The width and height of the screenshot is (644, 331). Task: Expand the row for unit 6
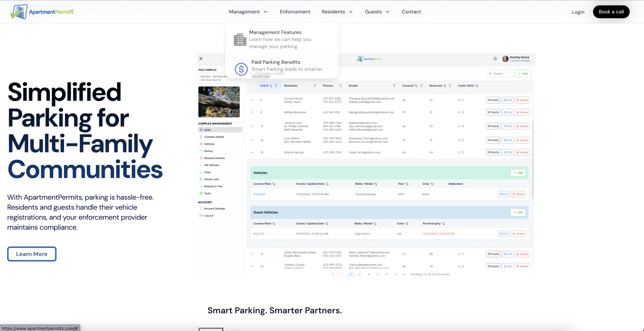[x=252, y=100]
